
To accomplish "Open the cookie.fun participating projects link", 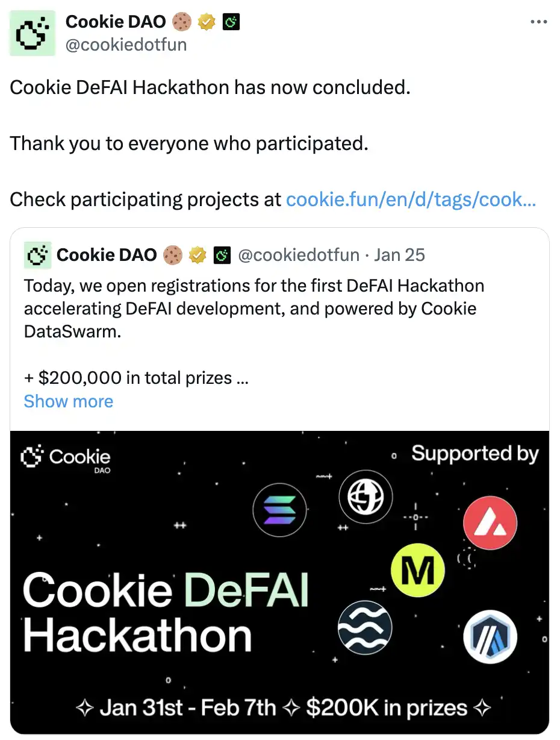I will tap(411, 199).
